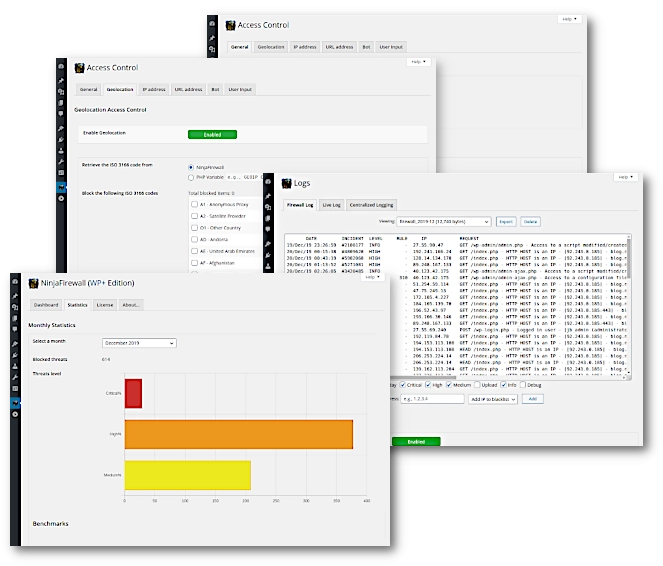Click Delete button in Logs
Image resolution: width=663 pixels, height=566 pixels.
click(x=530, y=221)
